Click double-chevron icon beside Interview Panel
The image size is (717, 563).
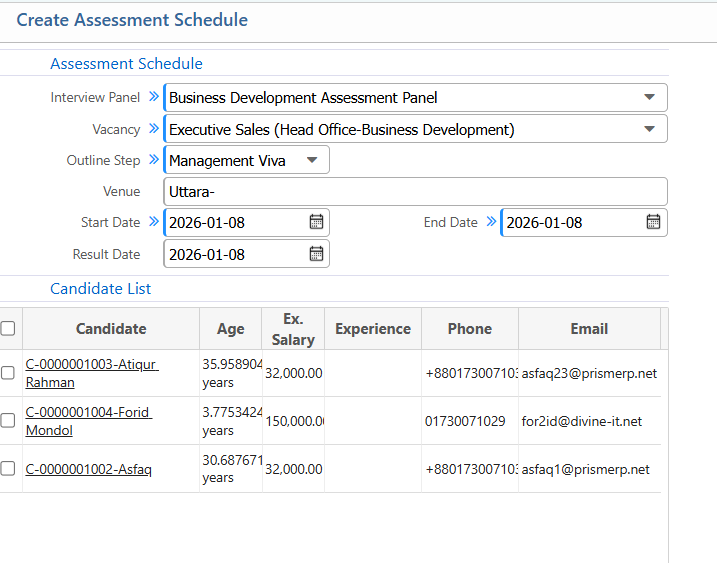154,97
